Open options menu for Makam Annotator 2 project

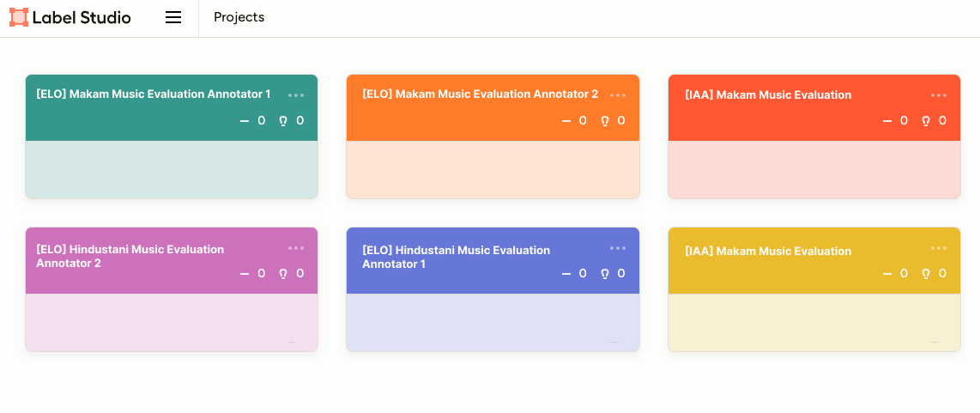click(x=618, y=95)
